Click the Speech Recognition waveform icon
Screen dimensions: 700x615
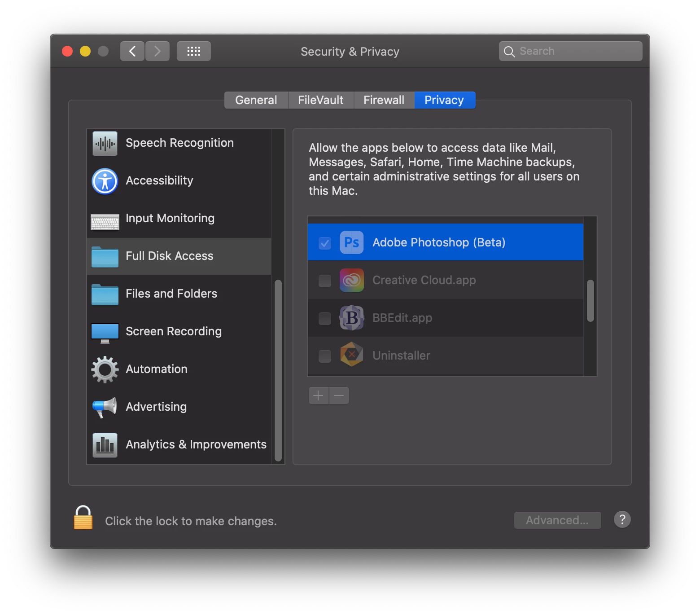[105, 143]
